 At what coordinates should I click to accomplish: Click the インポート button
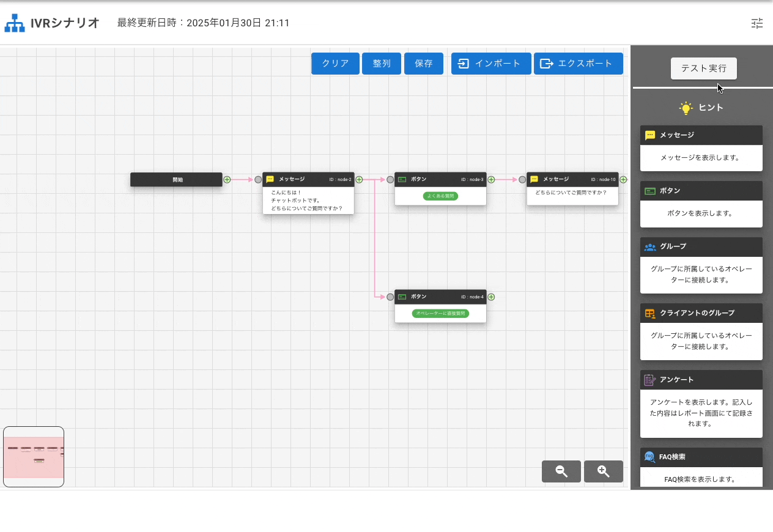coord(490,64)
